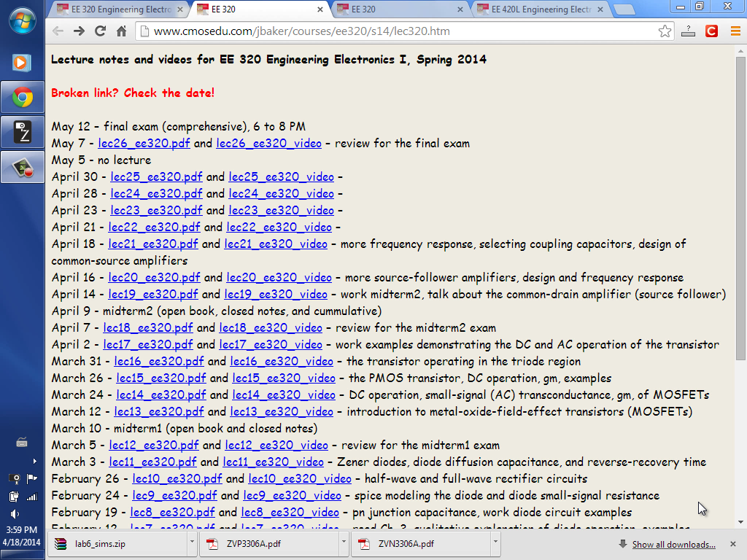747x560 pixels.
Task: Open ZVN3306A.pdf download
Action: (x=421, y=544)
